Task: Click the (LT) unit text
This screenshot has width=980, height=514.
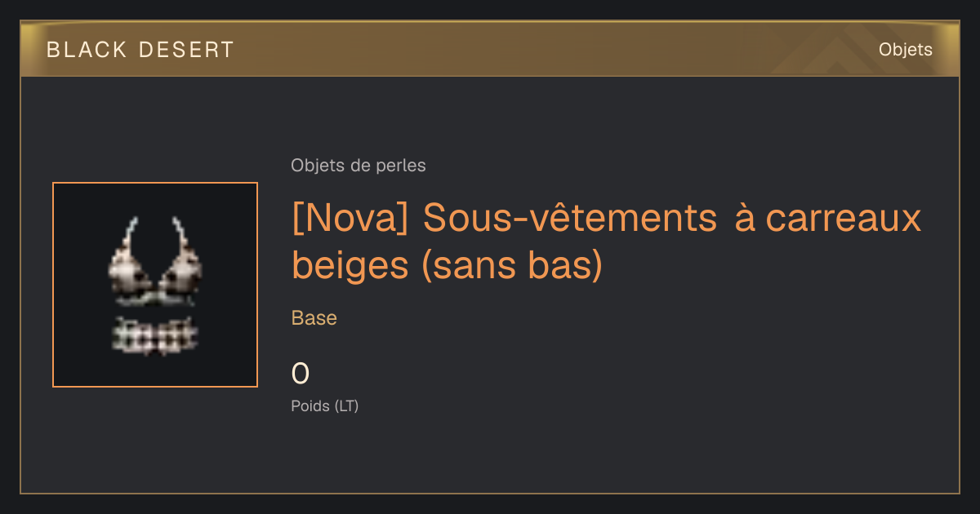Action: [345, 405]
